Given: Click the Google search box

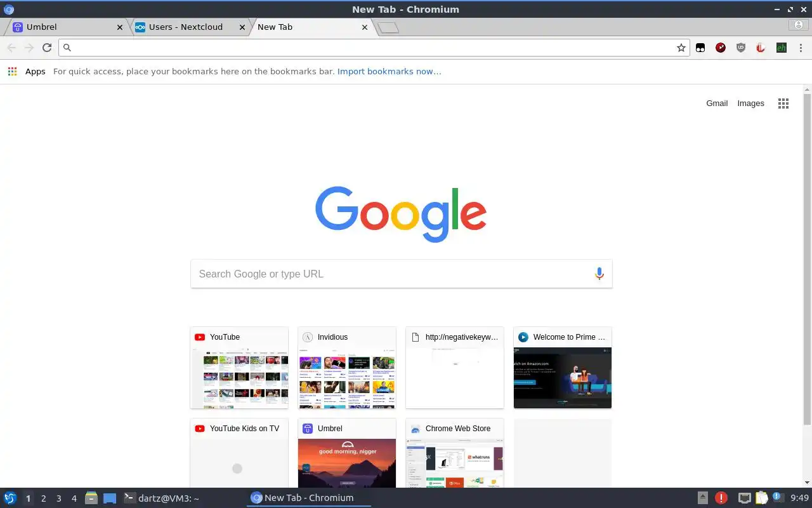Looking at the screenshot, I should click(x=401, y=274).
